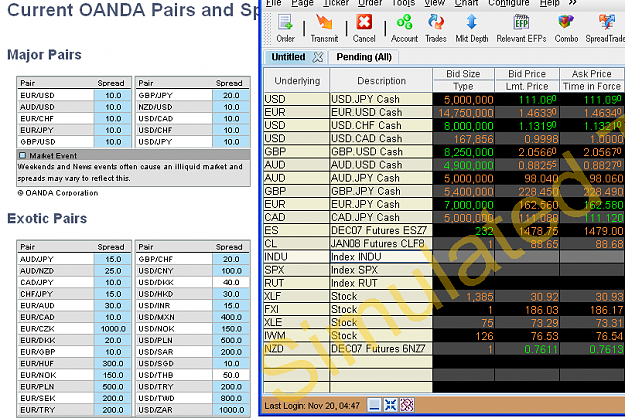Open the View menu
This screenshot has height=418, width=625.
[434, 3]
